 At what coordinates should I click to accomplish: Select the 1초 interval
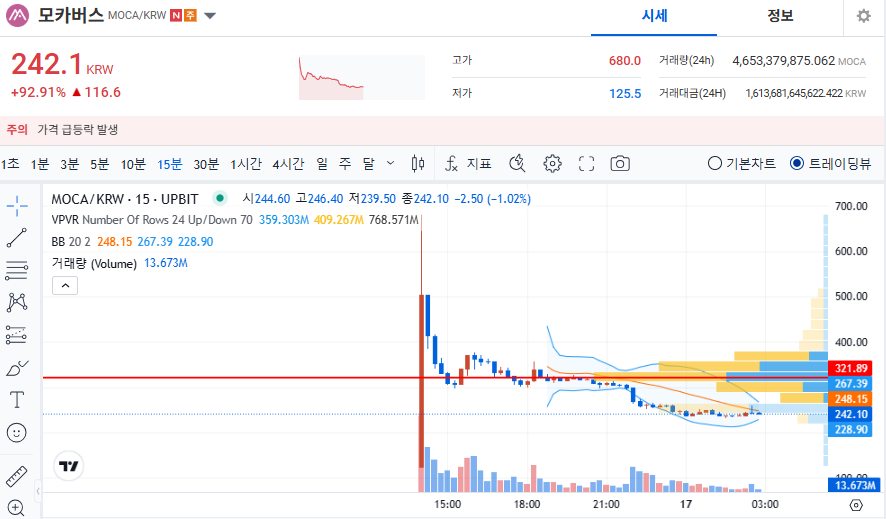tap(10, 164)
